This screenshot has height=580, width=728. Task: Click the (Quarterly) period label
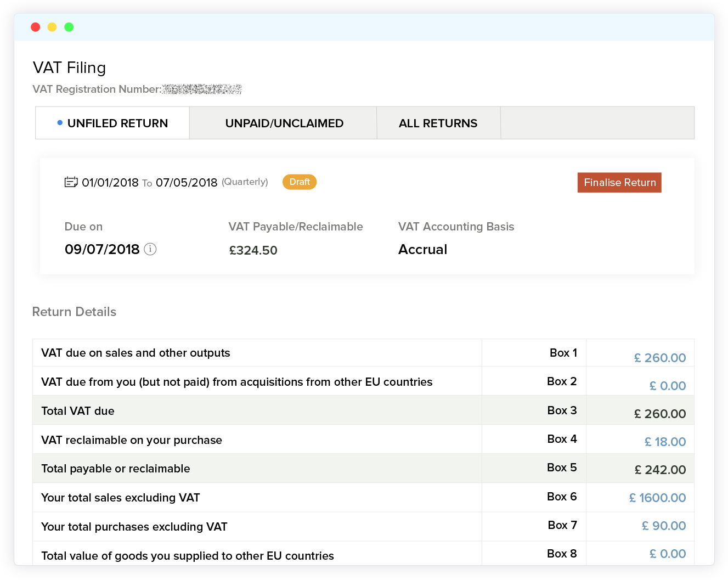coord(245,182)
